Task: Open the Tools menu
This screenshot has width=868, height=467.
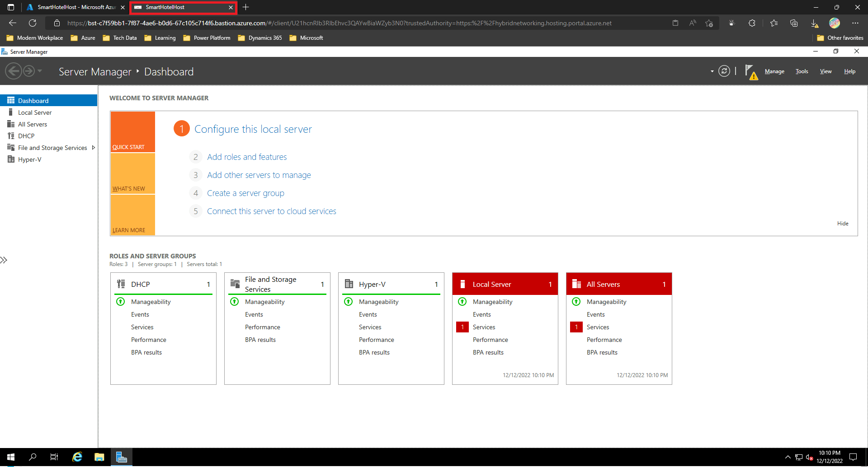Action: 802,71
